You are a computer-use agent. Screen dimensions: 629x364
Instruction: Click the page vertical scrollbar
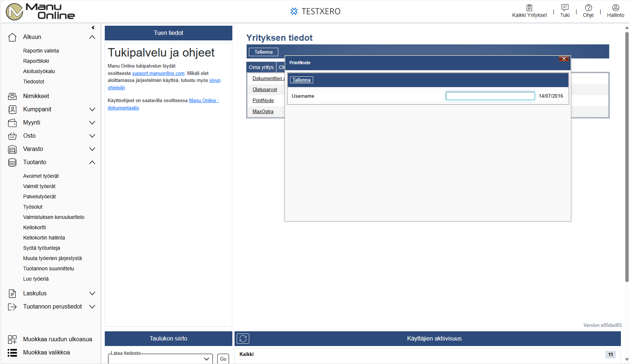(627, 157)
